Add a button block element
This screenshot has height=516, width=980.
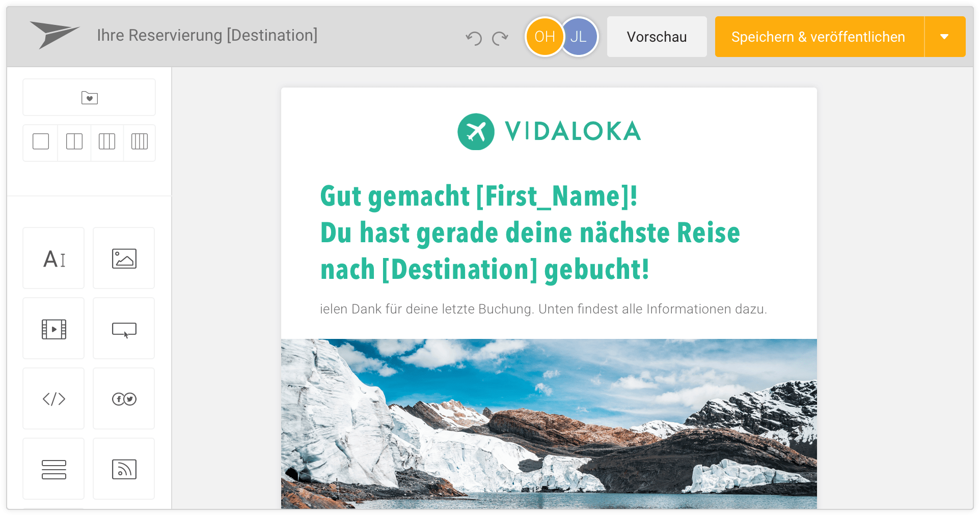[x=124, y=328]
